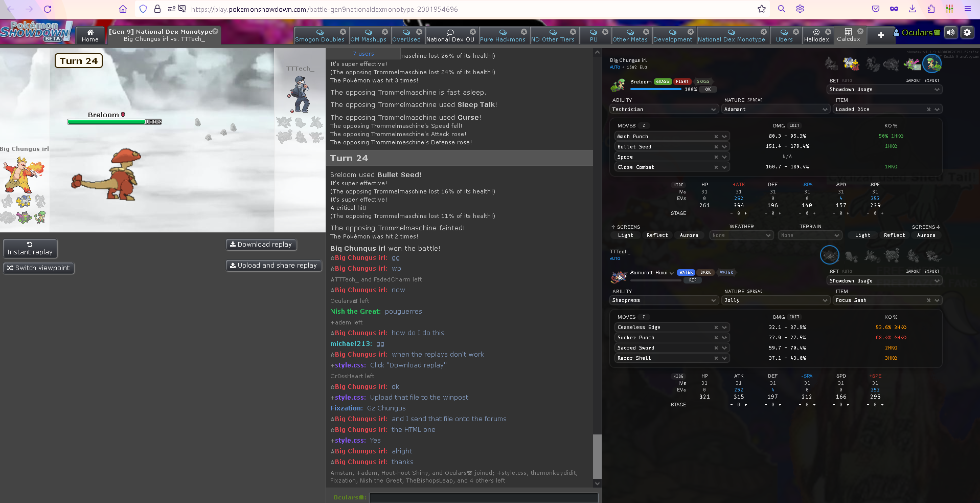Expand the Adamant nature dropdown
This screenshot has height=503, width=980.
pos(776,110)
